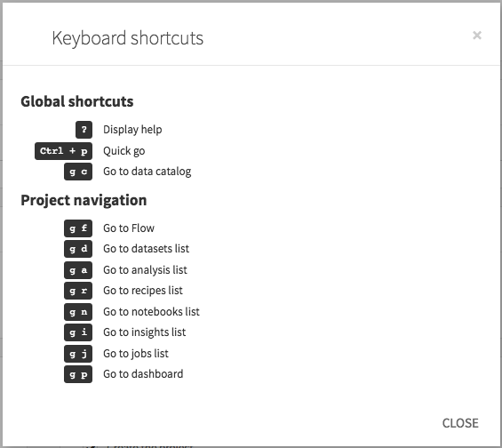The image size is (502, 448).
Task: Click the g f shortcut badge
Action: point(78,228)
